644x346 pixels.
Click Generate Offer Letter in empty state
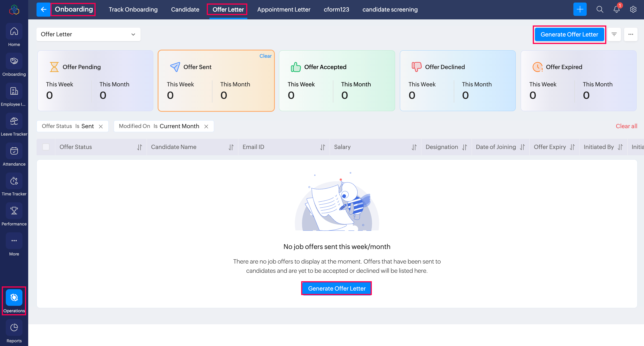pos(337,288)
